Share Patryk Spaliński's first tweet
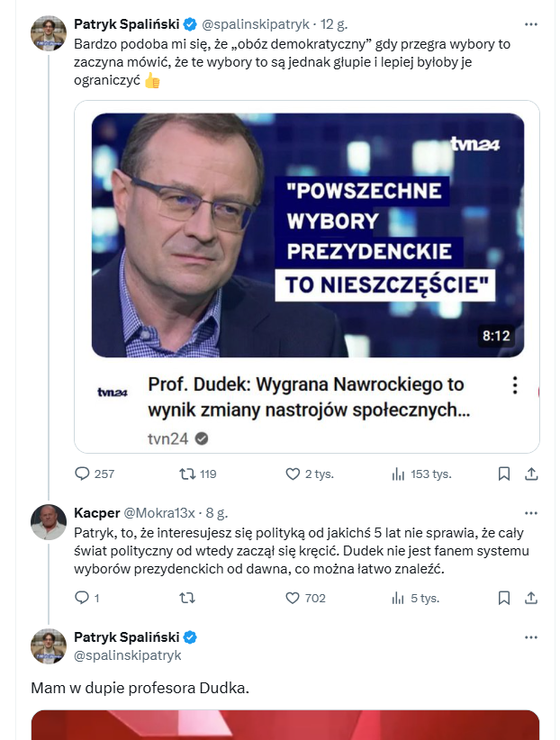 click(x=531, y=474)
